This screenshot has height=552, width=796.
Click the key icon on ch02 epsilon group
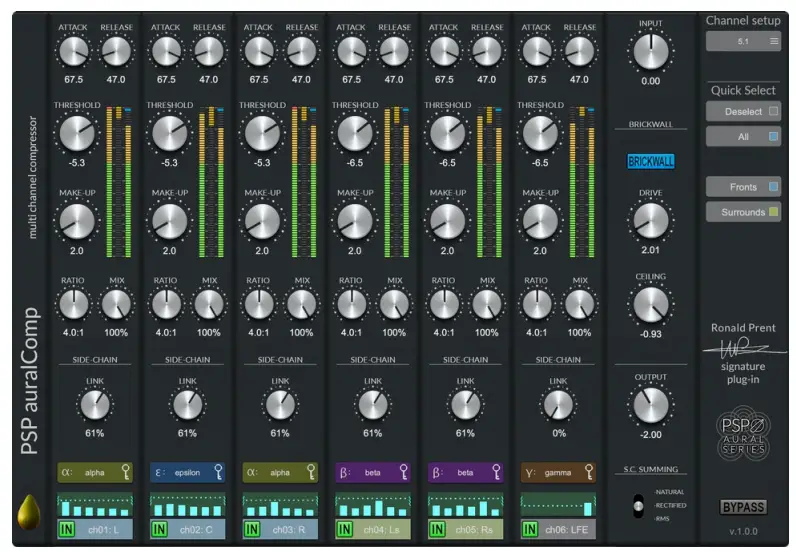[x=218, y=472]
